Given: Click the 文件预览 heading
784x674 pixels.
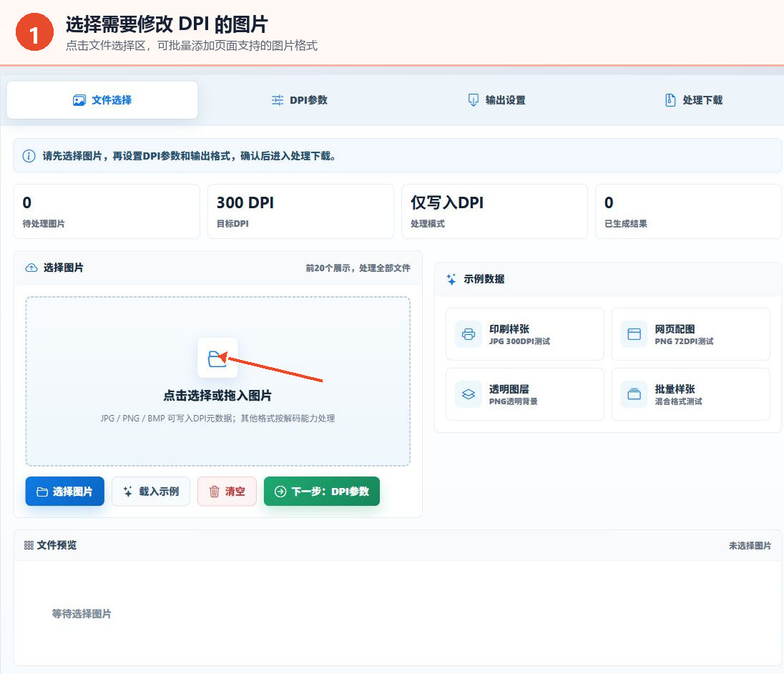Looking at the screenshot, I should (57, 545).
